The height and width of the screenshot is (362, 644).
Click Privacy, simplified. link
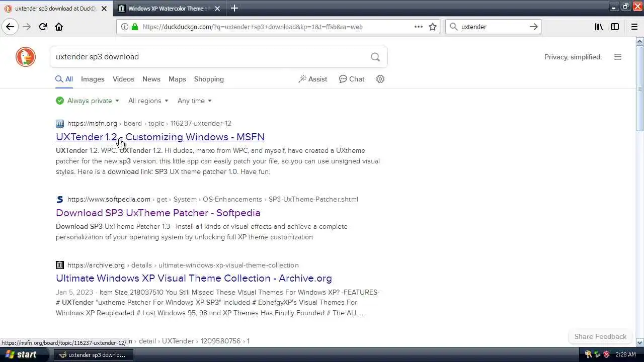[573, 57]
